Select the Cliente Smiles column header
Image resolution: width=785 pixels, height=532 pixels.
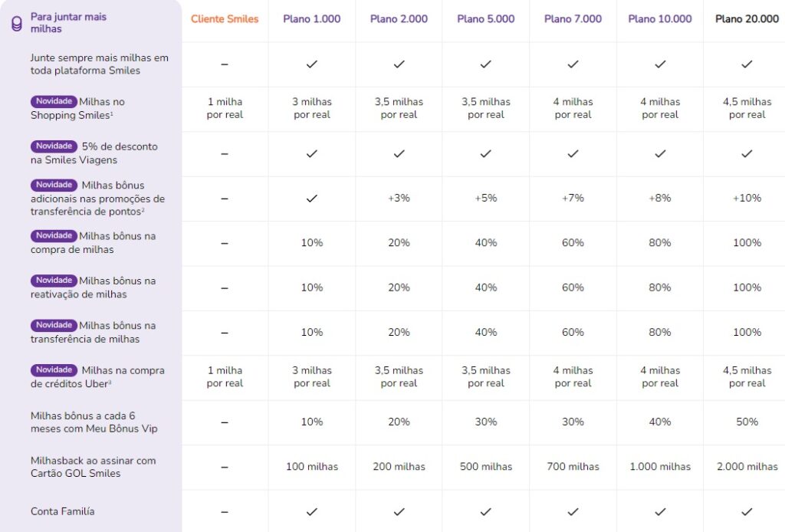point(225,19)
